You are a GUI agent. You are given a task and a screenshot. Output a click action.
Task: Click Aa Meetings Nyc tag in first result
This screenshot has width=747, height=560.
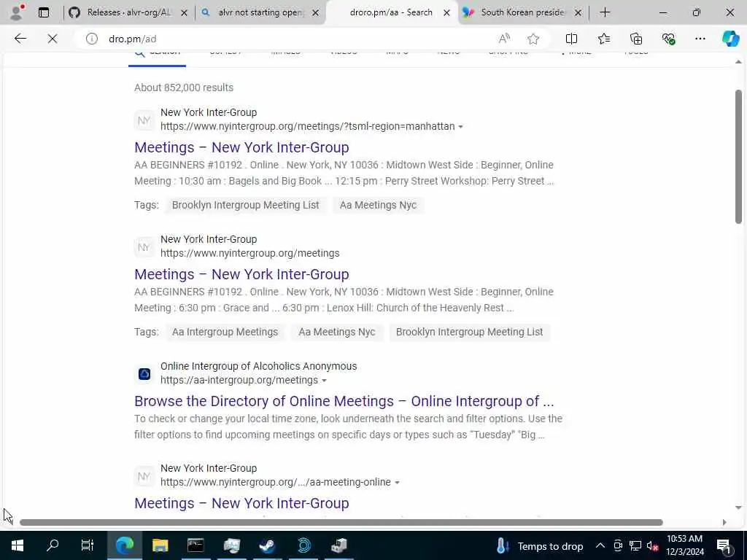[x=379, y=205]
